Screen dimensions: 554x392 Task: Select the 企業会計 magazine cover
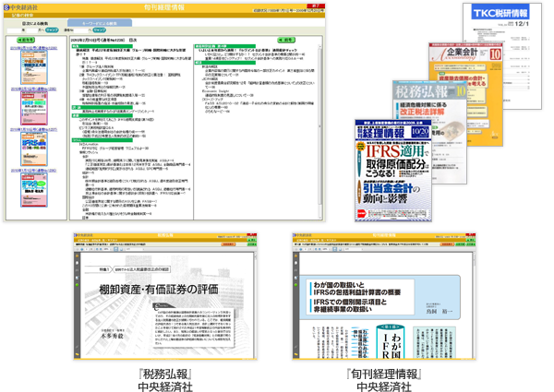click(x=466, y=93)
